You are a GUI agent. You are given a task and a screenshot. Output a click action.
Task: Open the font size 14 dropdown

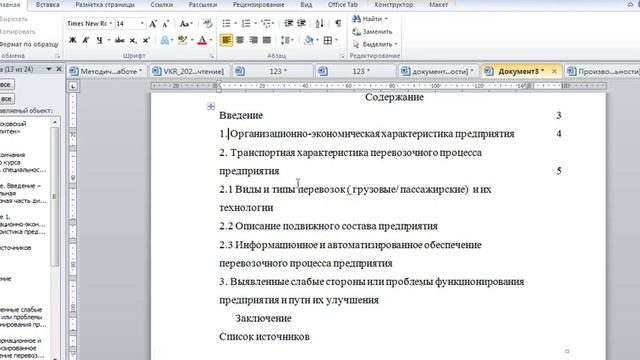142,24
